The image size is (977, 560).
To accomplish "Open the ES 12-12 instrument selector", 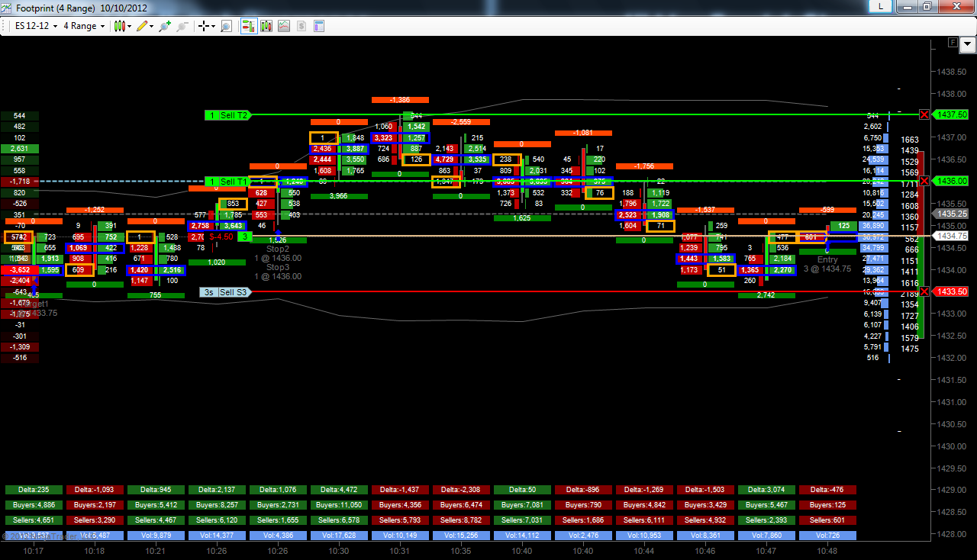I will (x=36, y=26).
